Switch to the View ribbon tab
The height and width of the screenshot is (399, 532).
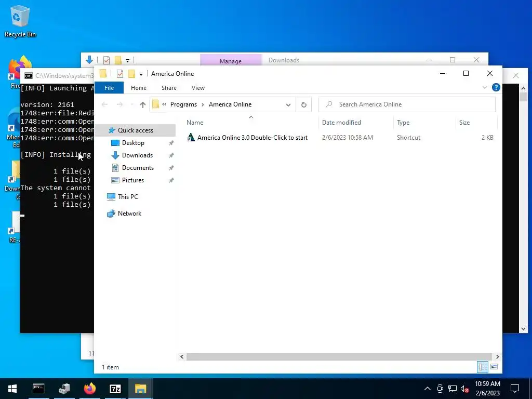point(198,88)
